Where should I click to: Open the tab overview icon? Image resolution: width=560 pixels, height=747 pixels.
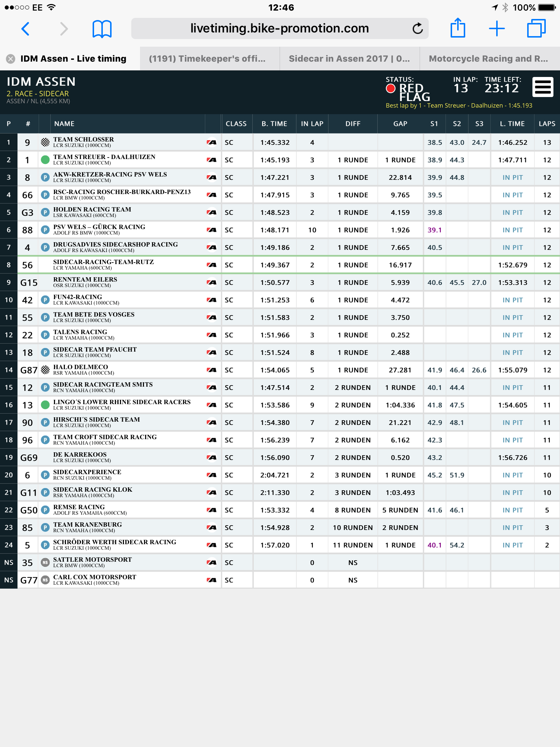click(536, 28)
